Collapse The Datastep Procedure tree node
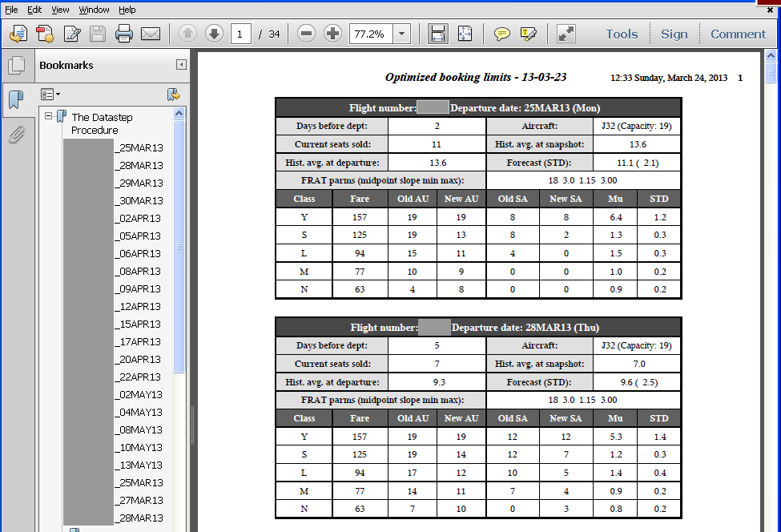Viewport: 781px width, 532px height. pyautogui.click(x=48, y=115)
